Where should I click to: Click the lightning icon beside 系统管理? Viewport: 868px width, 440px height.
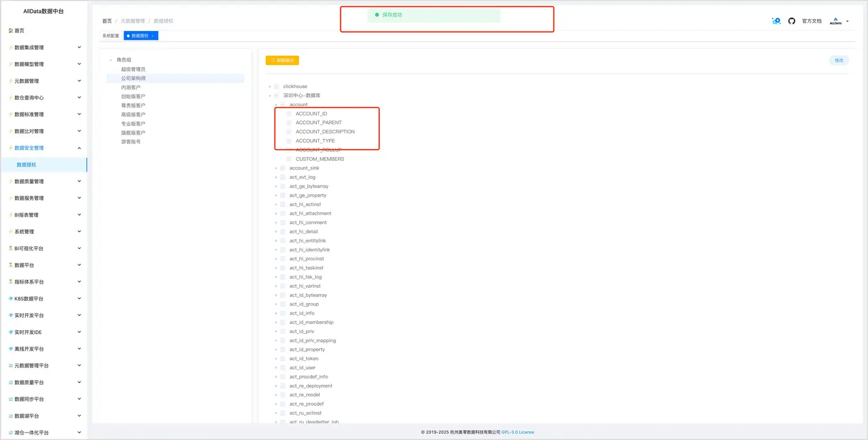tap(11, 231)
